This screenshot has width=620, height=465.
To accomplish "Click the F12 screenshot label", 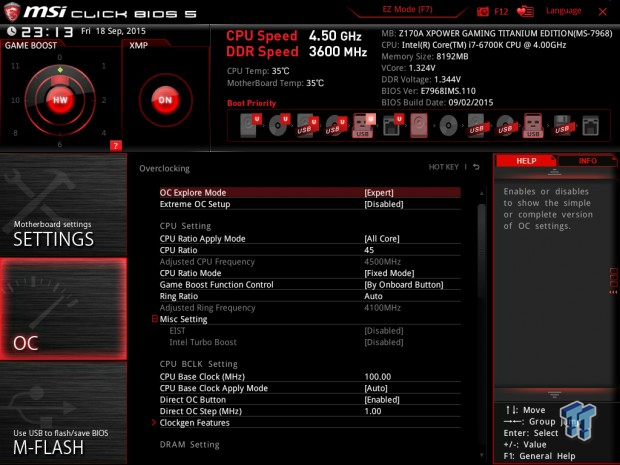I will [501, 12].
